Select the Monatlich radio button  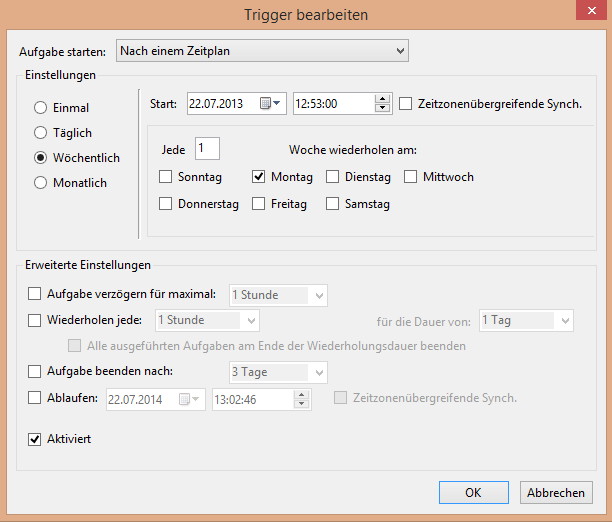click(41, 182)
